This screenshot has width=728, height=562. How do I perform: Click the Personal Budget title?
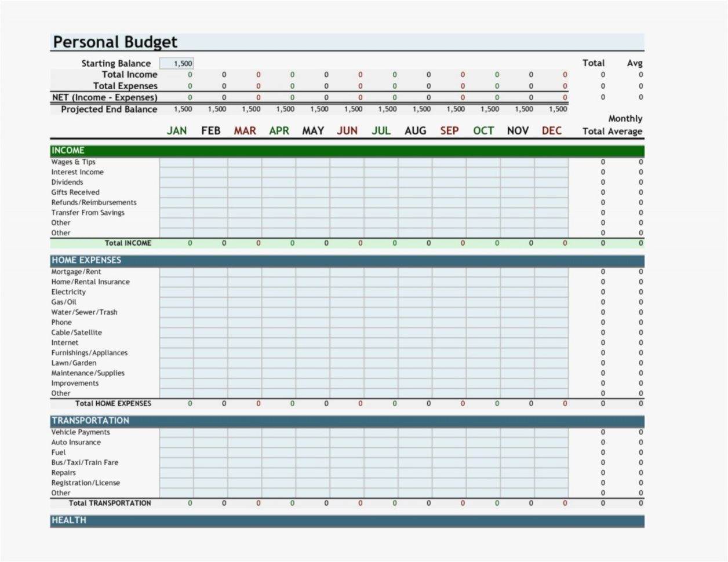coord(115,42)
